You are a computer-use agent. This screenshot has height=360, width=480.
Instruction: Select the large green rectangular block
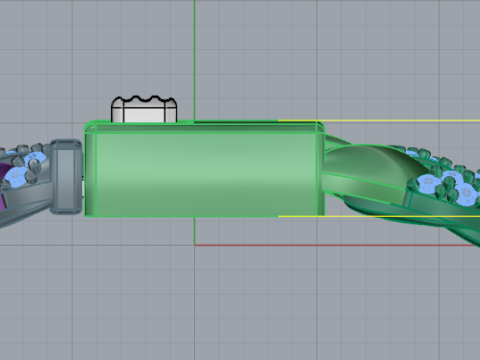[x=204, y=169]
